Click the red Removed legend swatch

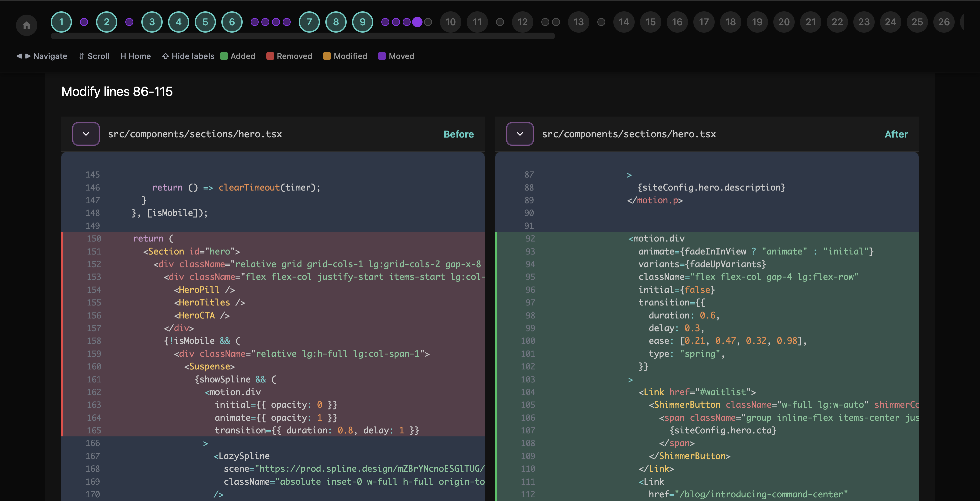(x=270, y=56)
